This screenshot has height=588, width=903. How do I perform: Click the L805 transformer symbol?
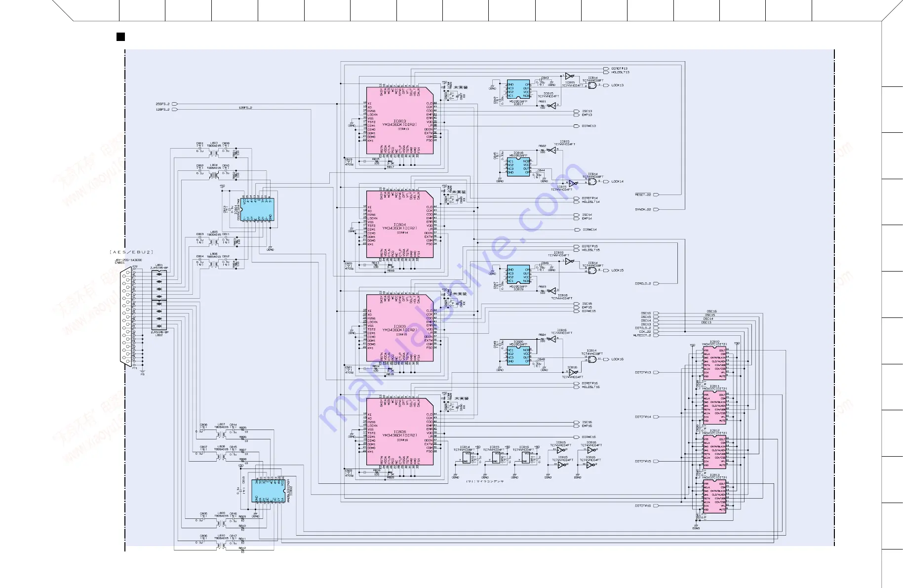pyautogui.click(x=214, y=241)
